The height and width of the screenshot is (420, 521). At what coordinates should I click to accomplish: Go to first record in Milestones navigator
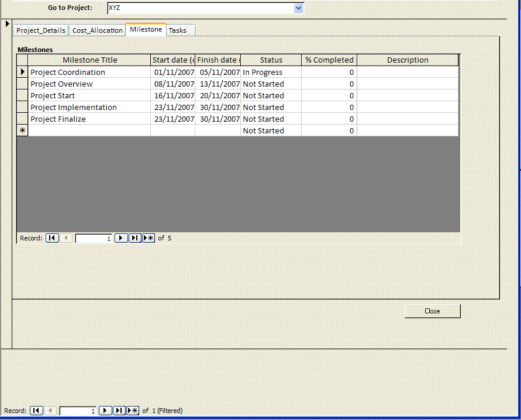click(x=52, y=238)
